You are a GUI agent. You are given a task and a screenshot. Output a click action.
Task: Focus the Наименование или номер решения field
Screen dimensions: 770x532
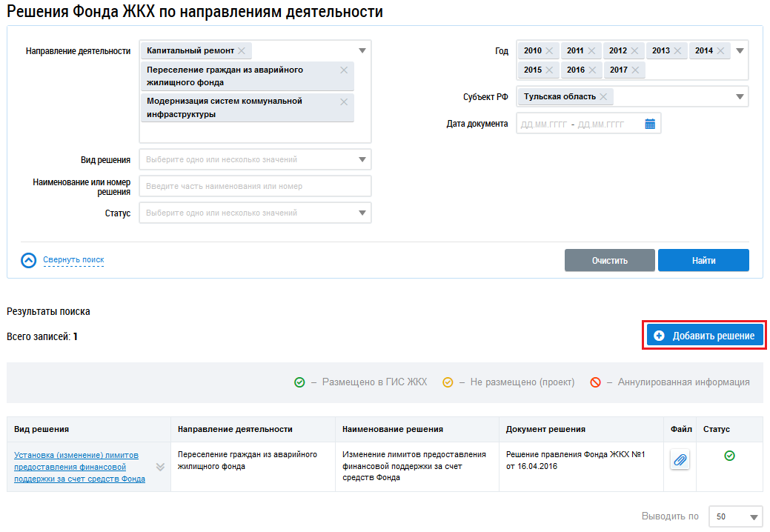pos(255,187)
